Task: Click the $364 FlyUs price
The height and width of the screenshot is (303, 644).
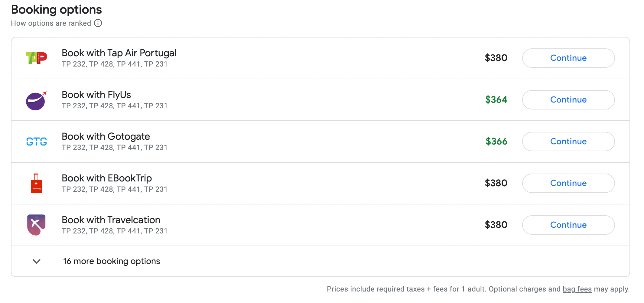Action: coord(496,100)
